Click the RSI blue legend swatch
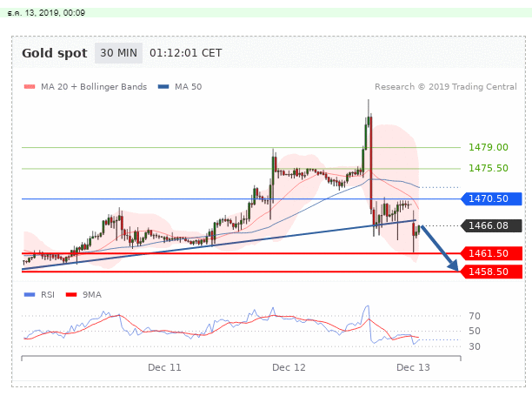The height and width of the screenshot is (396, 532). click(x=30, y=294)
